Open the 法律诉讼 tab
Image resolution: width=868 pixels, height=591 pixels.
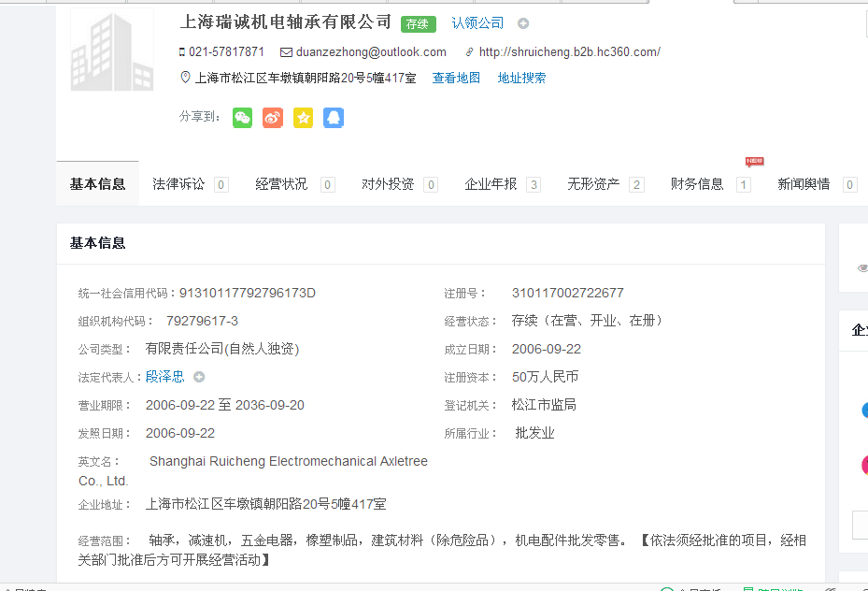click(178, 184)
